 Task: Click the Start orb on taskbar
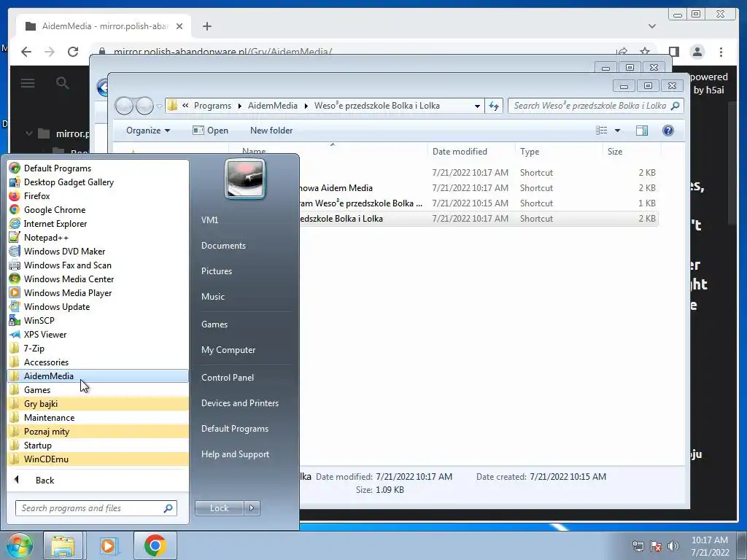(x=19, y=545)
